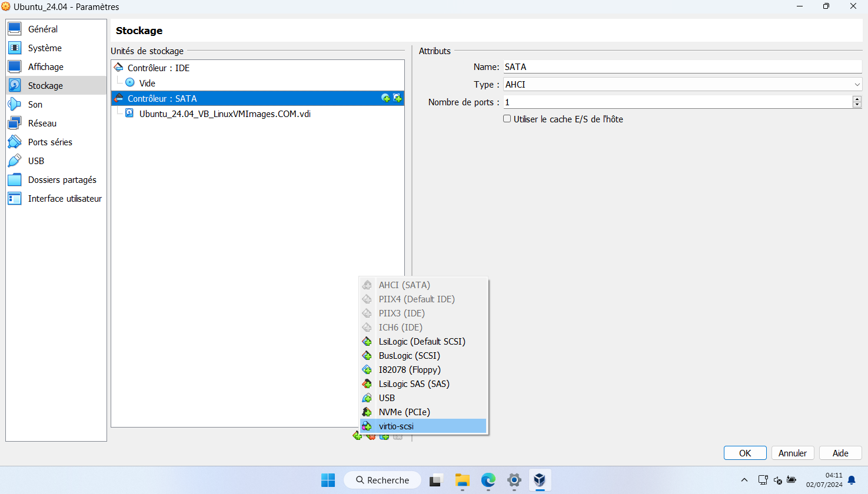868x494 pixels.
Task: Open the notifications bell icon
Action: tap(852, 480)
